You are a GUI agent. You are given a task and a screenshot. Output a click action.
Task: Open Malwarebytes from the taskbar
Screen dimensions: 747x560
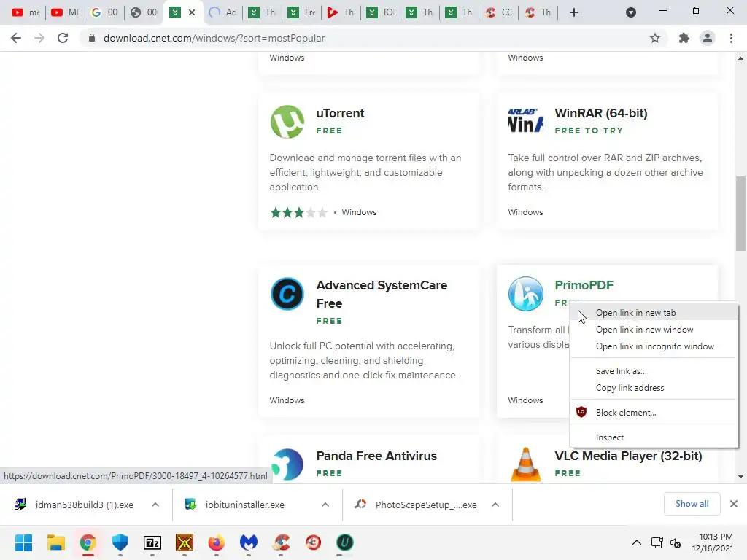coord(249,542)
